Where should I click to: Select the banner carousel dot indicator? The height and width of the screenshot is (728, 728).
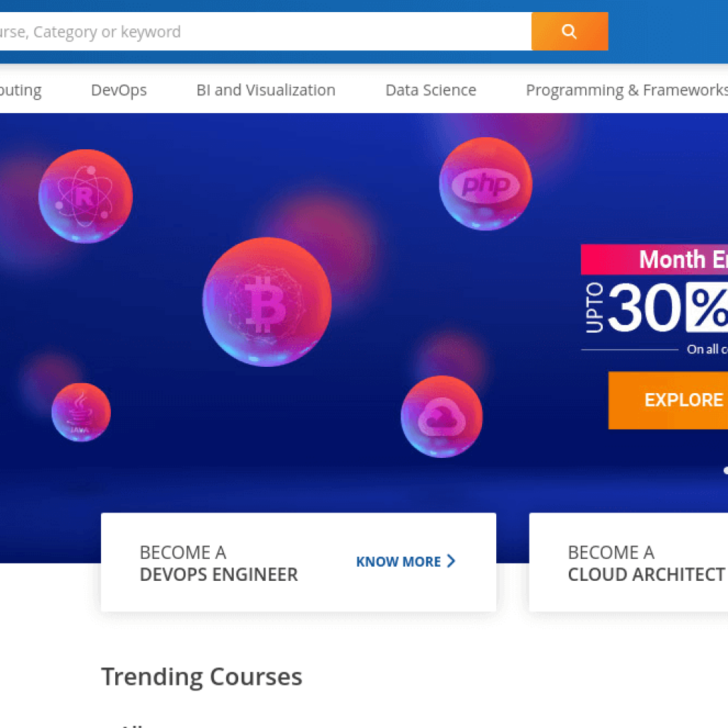[724, 470]
